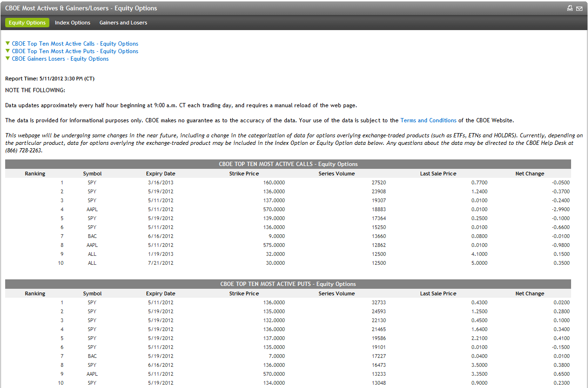588x388 pixels.
Task: Select series volume 13048 in puts table
Action: tap(378, 383)
